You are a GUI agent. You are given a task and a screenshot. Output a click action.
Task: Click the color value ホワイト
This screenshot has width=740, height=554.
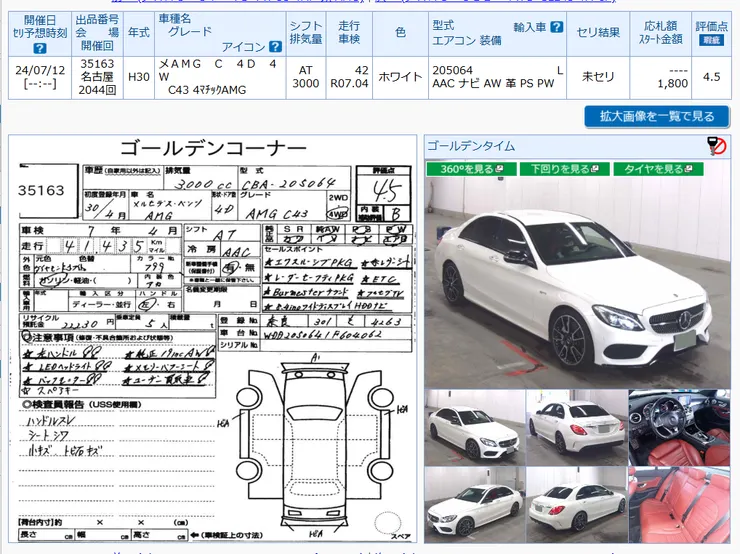coord(400,77)
